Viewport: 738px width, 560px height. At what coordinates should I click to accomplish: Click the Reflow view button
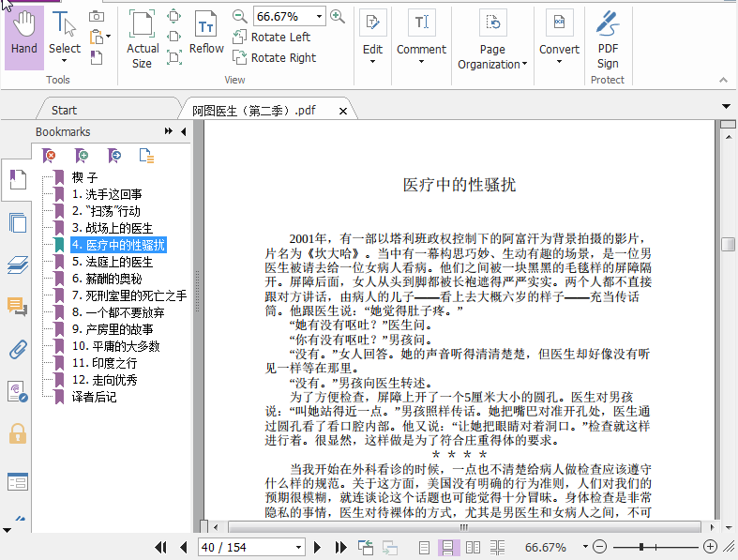206,36
